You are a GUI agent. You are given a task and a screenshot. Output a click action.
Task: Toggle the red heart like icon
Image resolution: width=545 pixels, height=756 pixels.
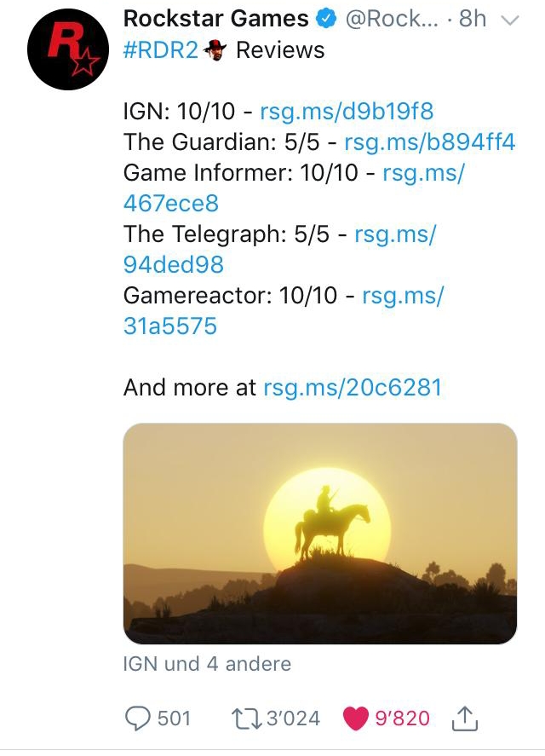click(x=356, y=718)
